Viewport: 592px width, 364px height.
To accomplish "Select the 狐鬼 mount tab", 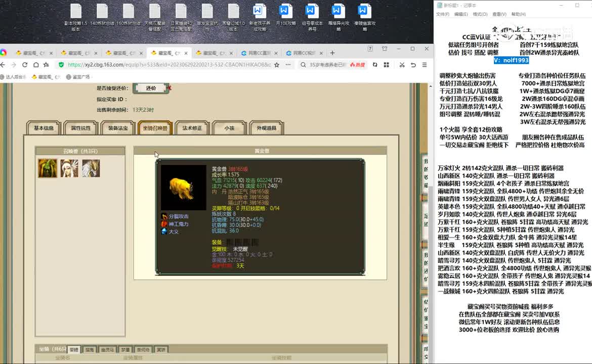I will 90,350.
